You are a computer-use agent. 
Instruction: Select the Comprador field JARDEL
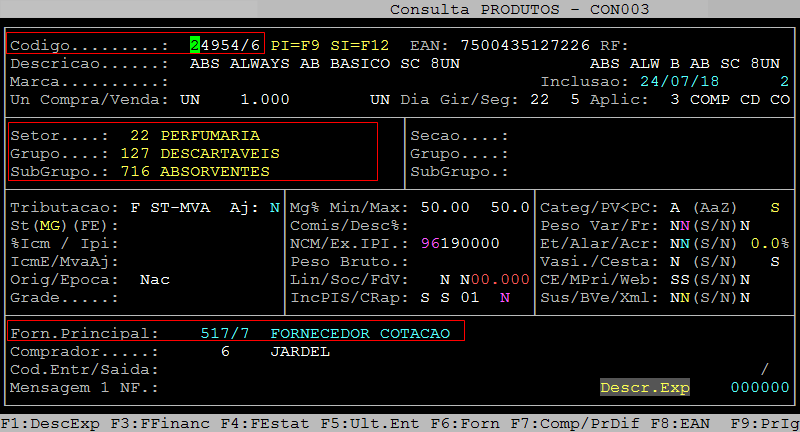point(300,351)
